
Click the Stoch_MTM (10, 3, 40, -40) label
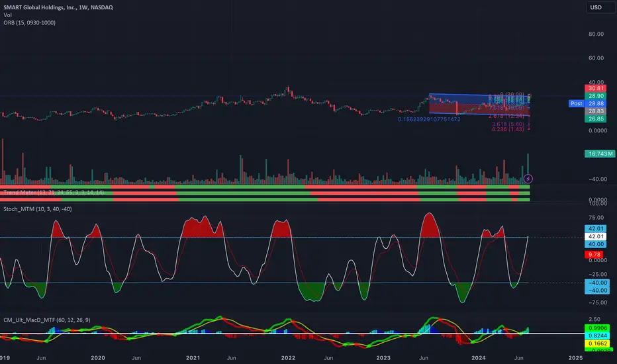coord(37,209)
